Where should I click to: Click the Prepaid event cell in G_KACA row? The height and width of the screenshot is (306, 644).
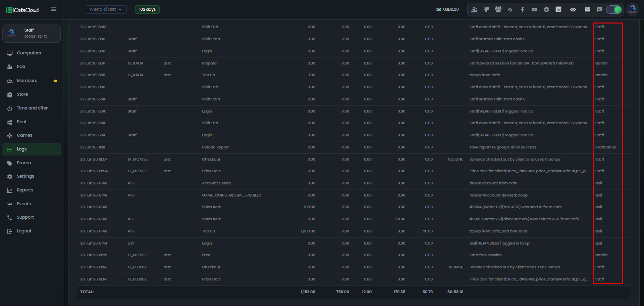point(209,63)
